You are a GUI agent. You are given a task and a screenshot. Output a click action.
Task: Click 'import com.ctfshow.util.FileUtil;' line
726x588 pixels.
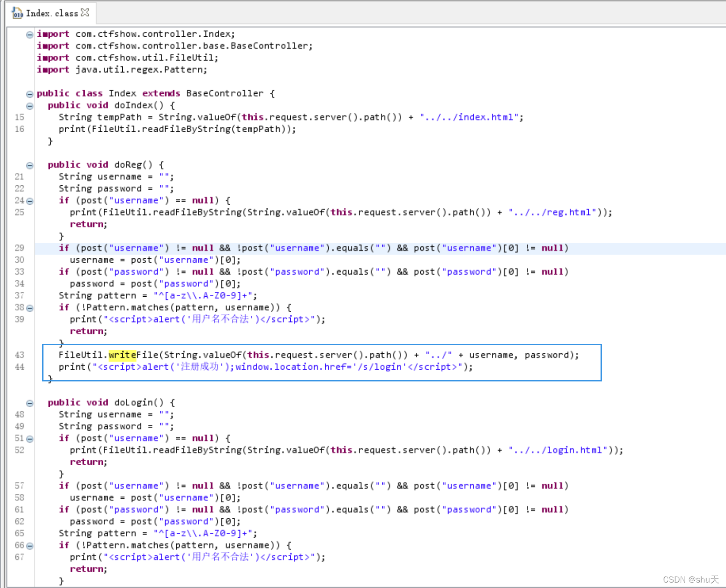coord(128,58)
